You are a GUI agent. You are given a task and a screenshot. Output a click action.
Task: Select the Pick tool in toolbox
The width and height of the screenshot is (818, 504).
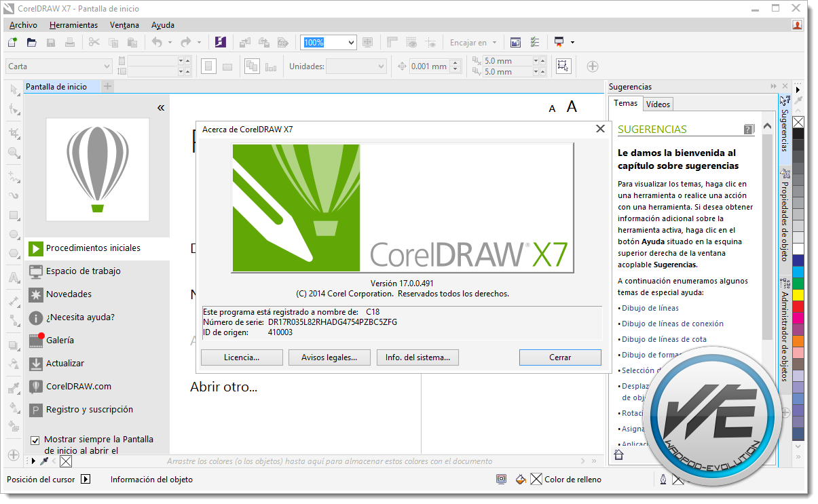pos(13,90)
